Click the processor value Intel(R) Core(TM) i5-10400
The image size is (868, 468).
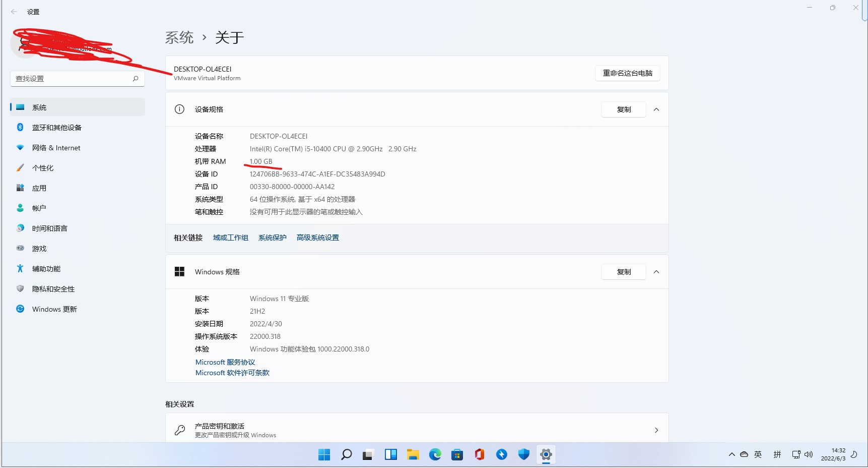pos(333,149)
